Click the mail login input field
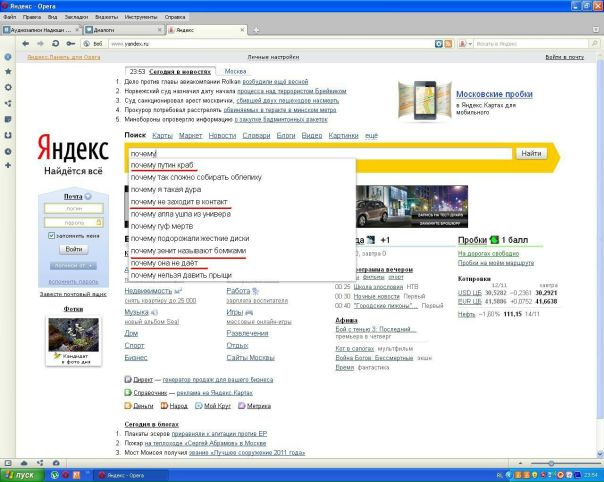 tap(72, 208)
